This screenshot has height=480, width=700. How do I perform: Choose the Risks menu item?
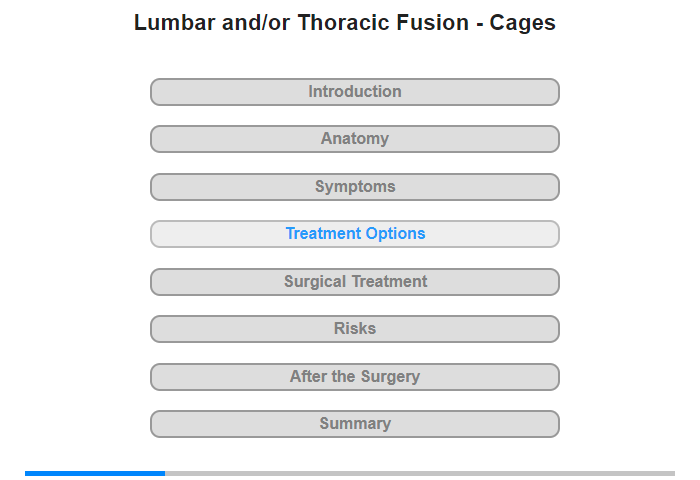coord(354,329)
